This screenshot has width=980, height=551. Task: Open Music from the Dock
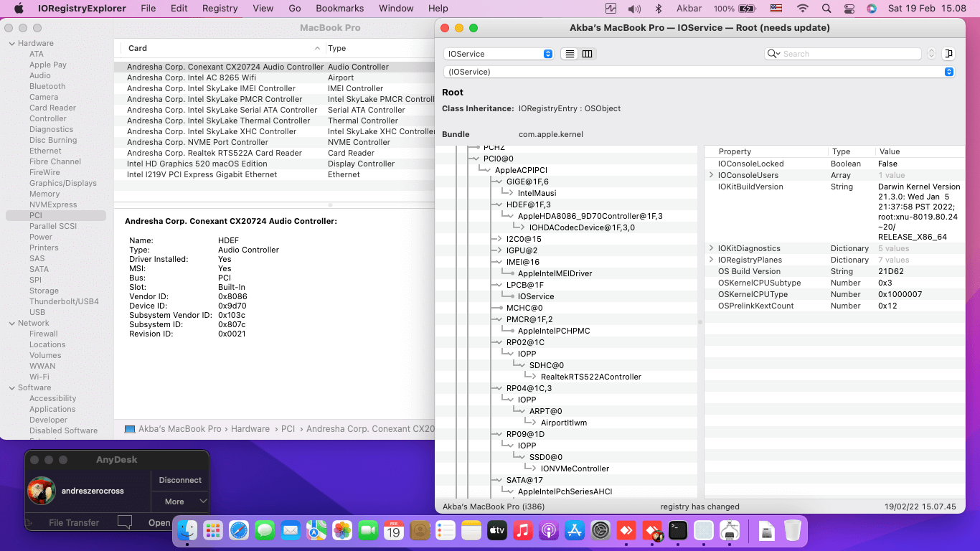point(523,530)
